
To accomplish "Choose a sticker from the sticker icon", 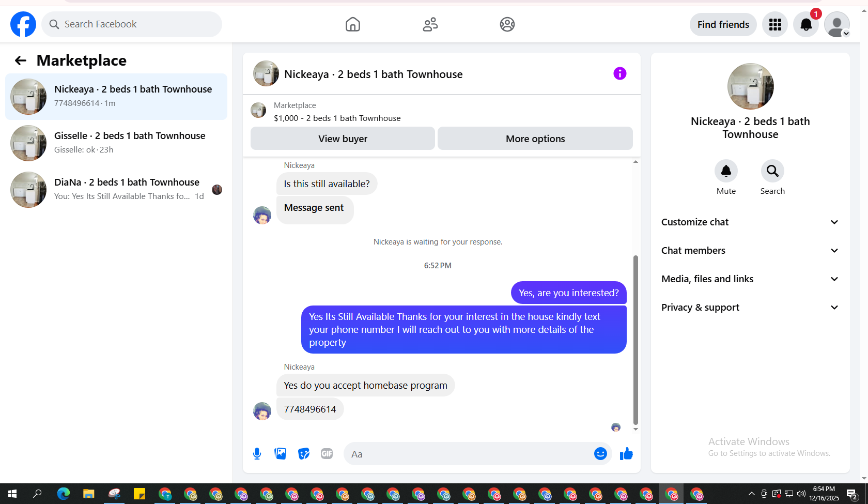I will [304, 454].
